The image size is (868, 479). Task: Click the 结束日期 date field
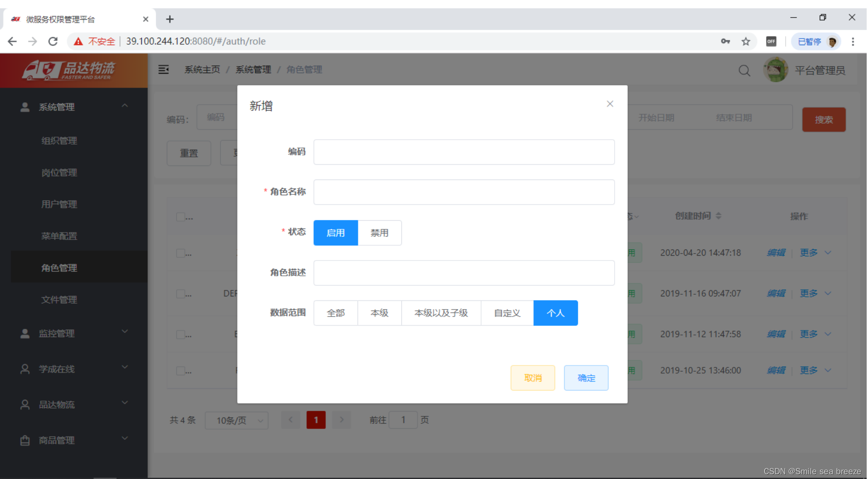(x=734, y=117)
